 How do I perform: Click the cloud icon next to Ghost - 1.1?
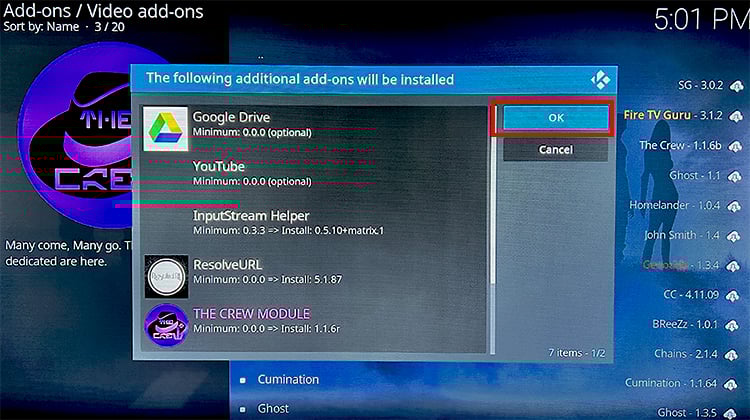tap(734, 177)
